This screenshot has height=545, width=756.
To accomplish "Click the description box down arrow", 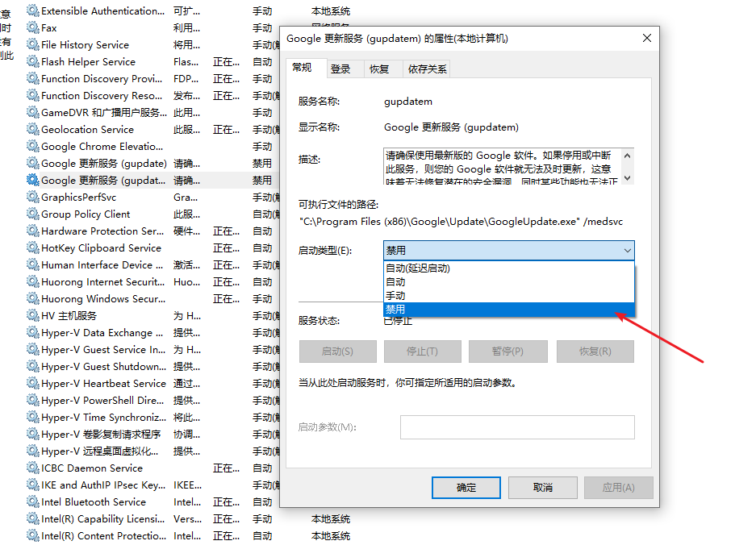I will point(627,178).
